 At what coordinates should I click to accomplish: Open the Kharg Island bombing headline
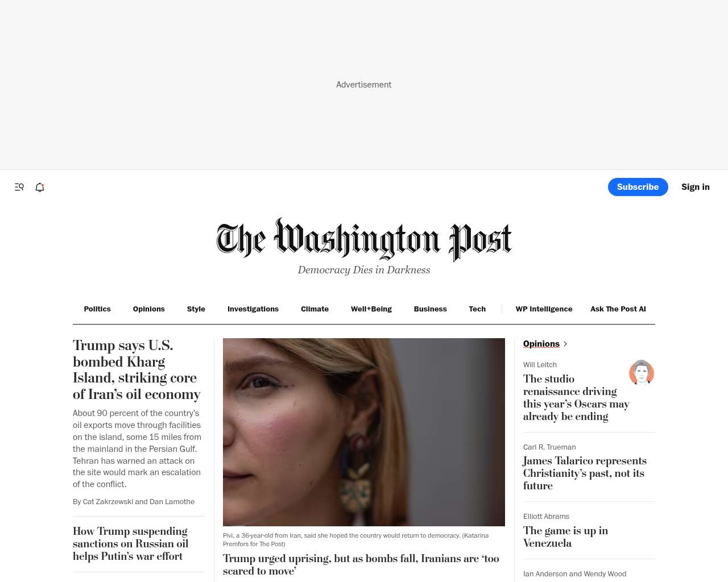point(136,369)
